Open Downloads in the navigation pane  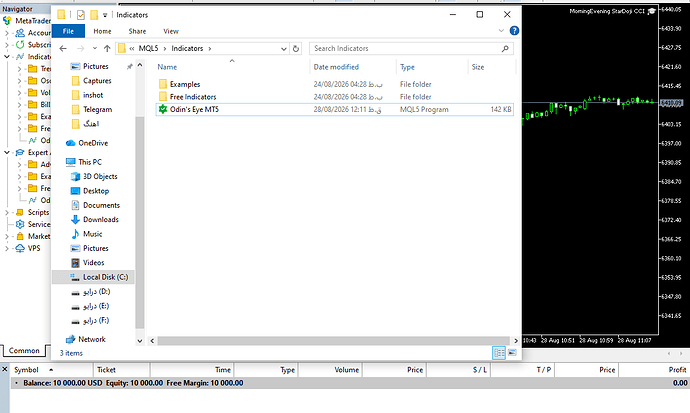(100, 219)
